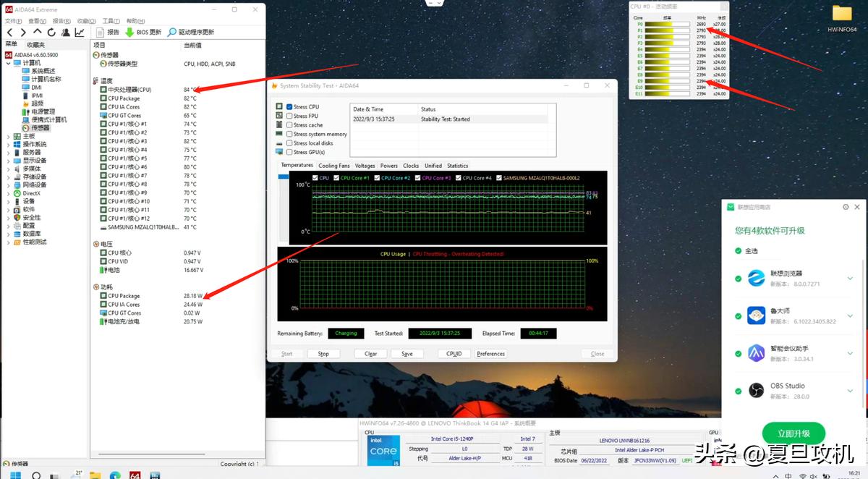Click the refresh icon in AIDA64 toolbar
Image resolution: width=868 pixels, height=479 pixels.
(x=51, y=33)
